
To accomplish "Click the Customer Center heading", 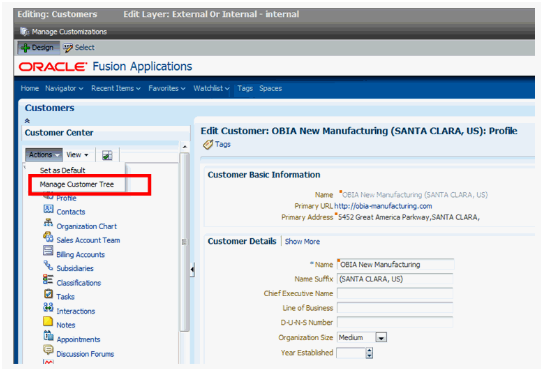I will 59,133.
